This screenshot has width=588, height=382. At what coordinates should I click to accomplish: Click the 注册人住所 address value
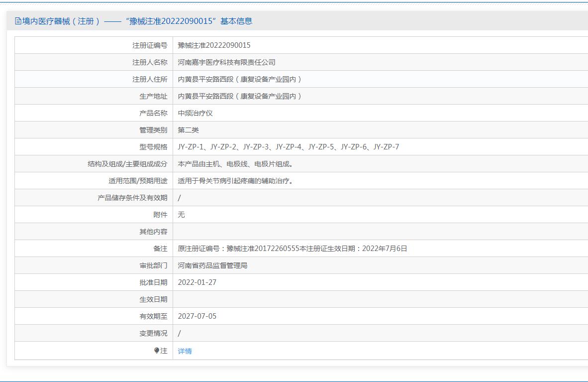240,79
